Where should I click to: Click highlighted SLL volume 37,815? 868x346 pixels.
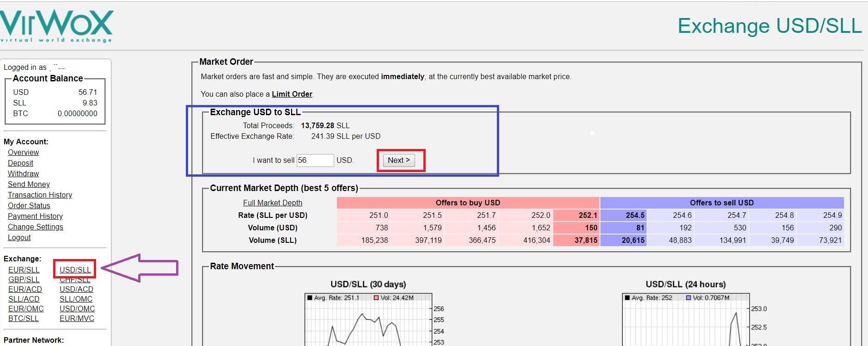(576, 240)
